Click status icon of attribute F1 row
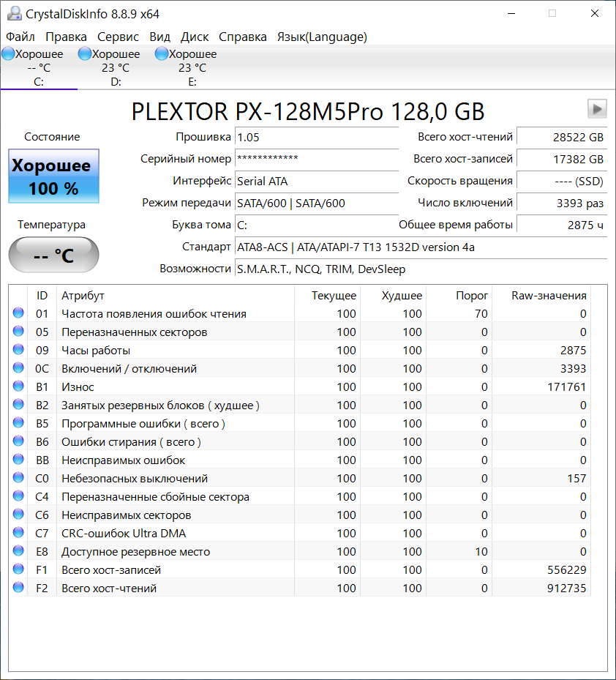 tap(18, 569)
